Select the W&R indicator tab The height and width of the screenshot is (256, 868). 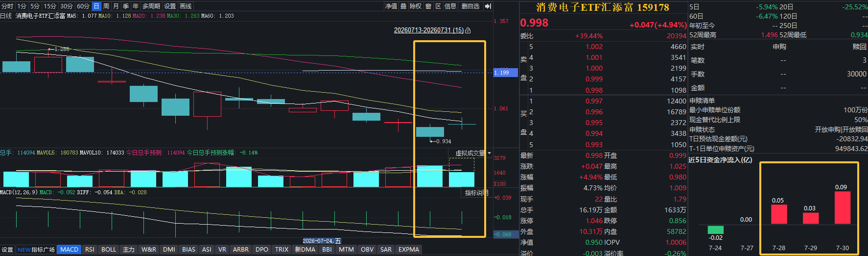click(x=149, y=250)
